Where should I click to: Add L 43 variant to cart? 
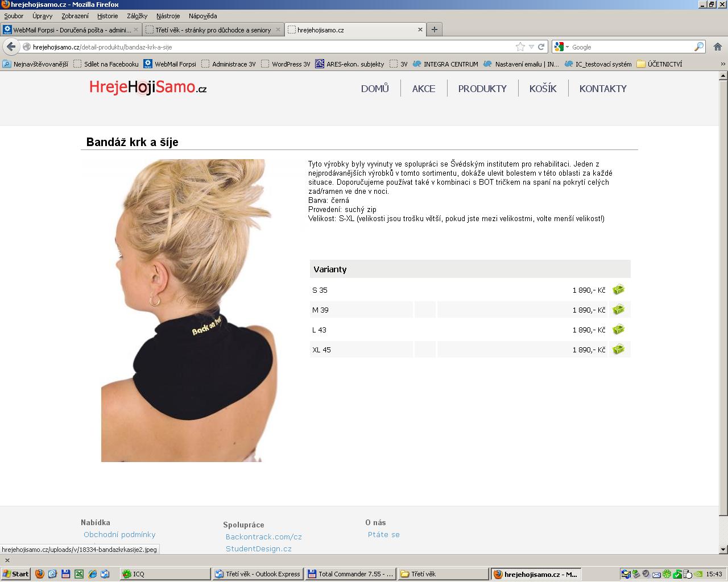tap(618, 330)
